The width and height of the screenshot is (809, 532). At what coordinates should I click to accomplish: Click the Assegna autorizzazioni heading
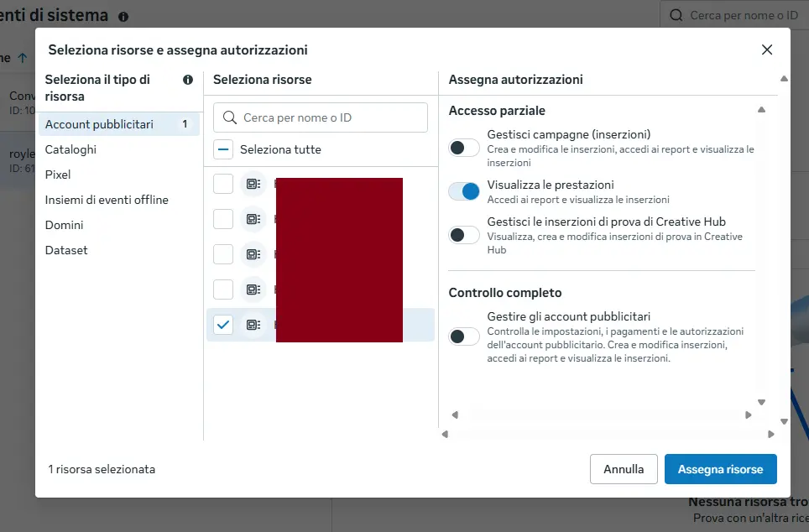pyautogui.click(x=515, y=80)
